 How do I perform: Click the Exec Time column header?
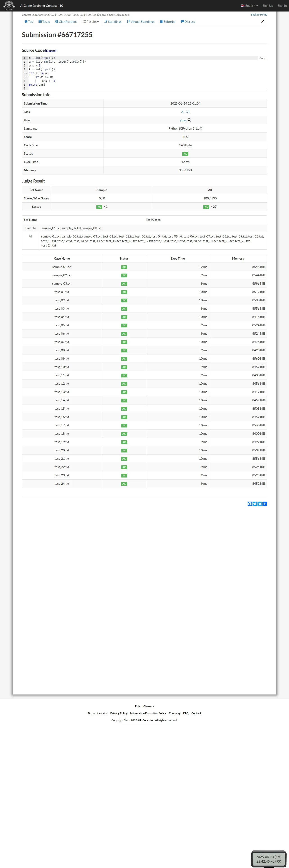tap(178, 258)
